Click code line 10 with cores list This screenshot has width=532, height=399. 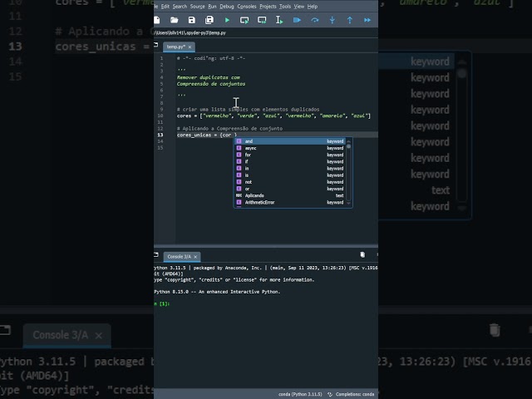pos(273,116)
